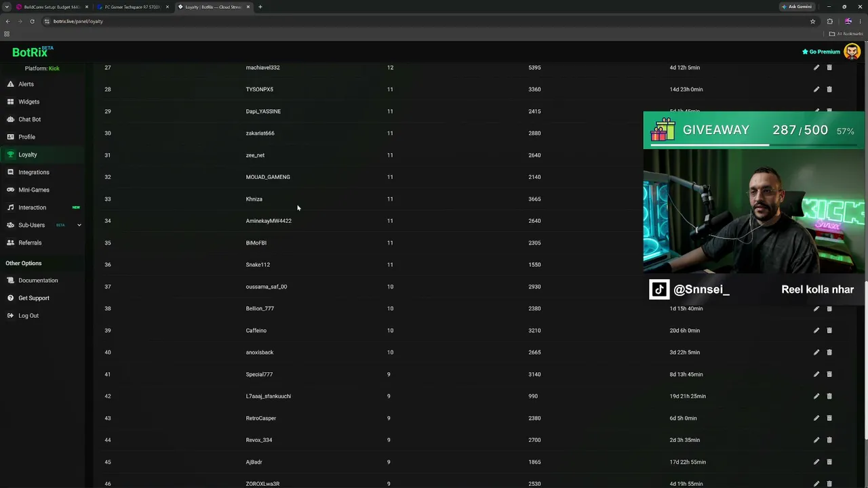Open the Documentation sidebar icon
This screenshot has width=868, height=488.
(10, 281)
